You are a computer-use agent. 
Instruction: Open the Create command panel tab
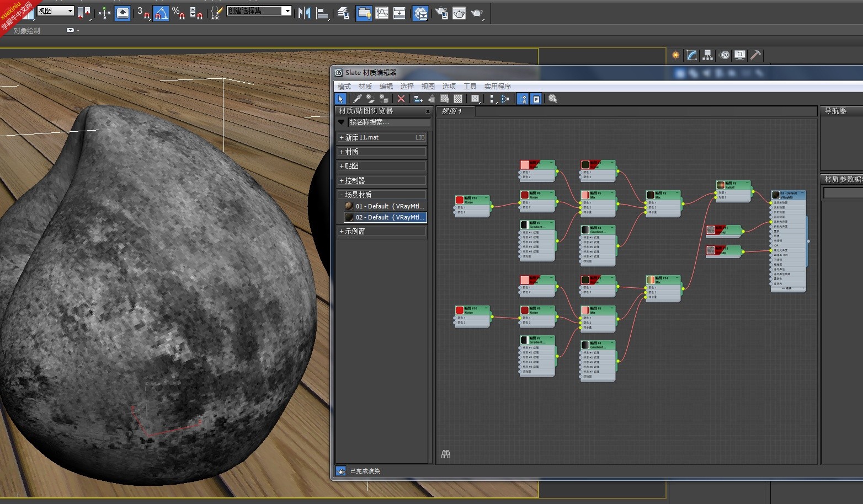click(675, 55)
